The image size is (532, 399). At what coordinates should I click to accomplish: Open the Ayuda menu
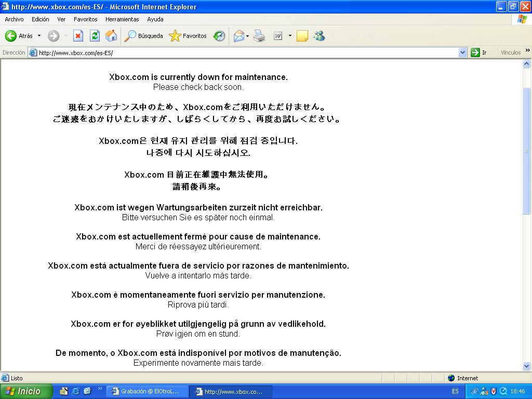coord(155,19)
